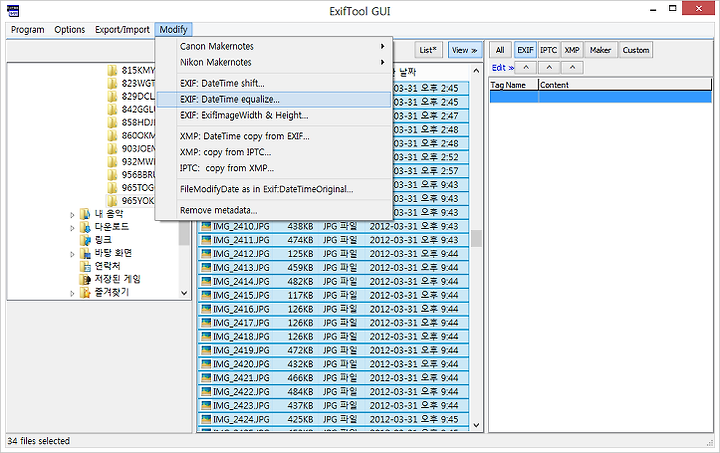This screenshot has width=720, height=453.
Task: Click the ExifTool GUI title bar icon
Action: point(14,10)
